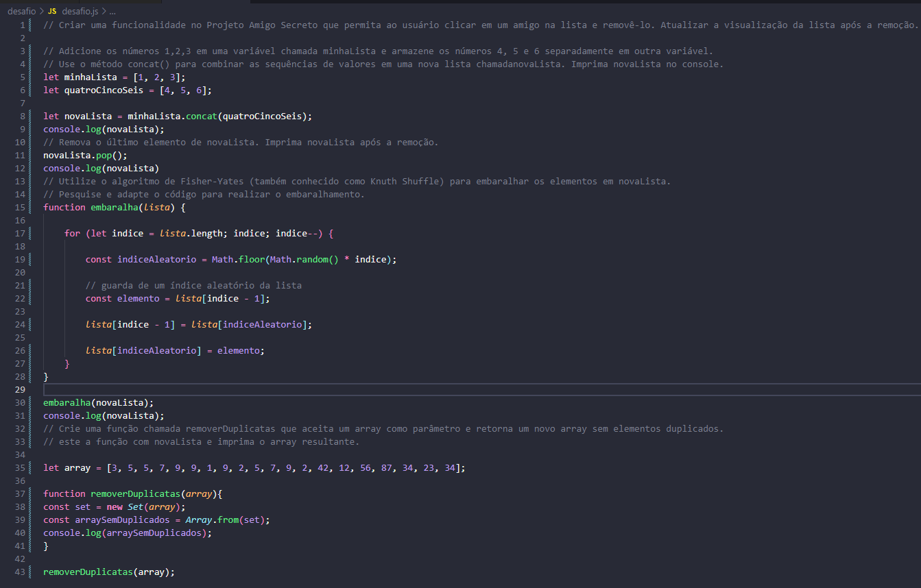
Task: Click the for keyword on line 17
Action: (x=72, y=233)
